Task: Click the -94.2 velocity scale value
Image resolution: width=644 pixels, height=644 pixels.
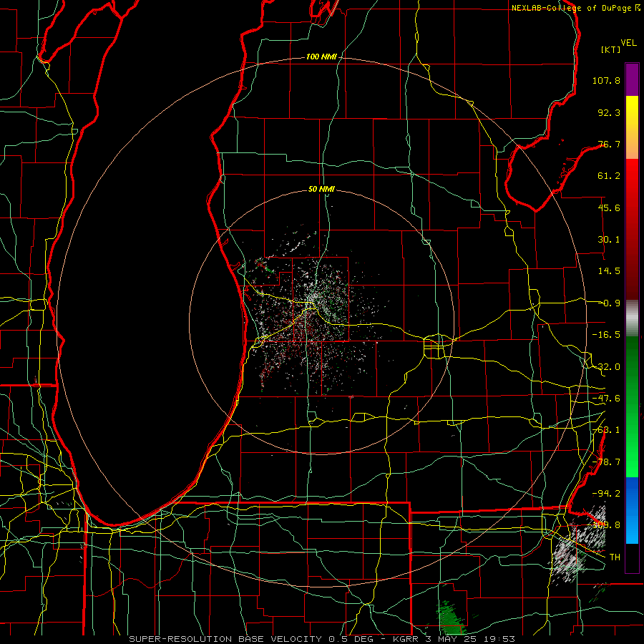Action: click(x=606, y=493)
